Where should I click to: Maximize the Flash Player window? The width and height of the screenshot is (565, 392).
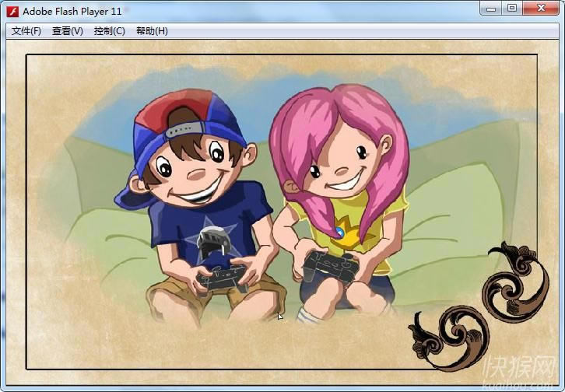[x=511, y=9]
